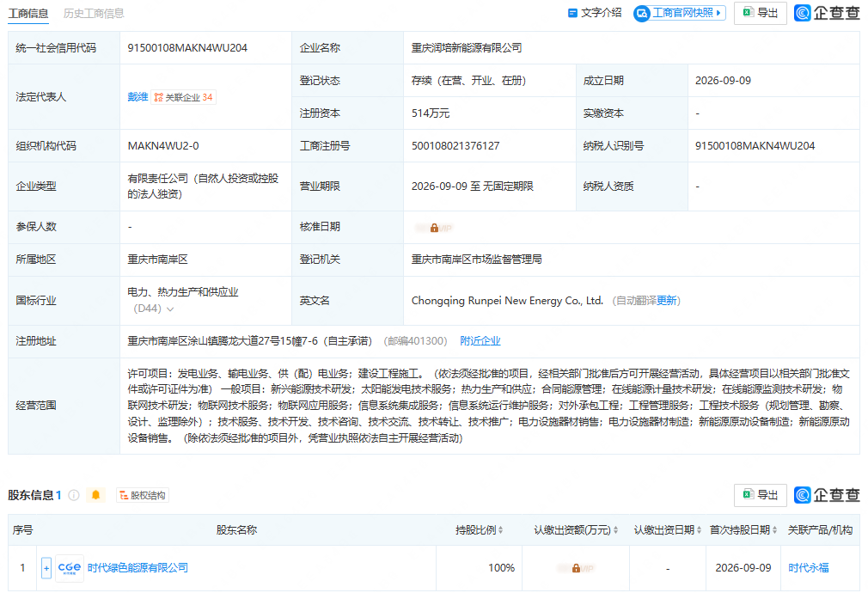
Task: Click the 文字介绍 button
Action: (595, 13)
